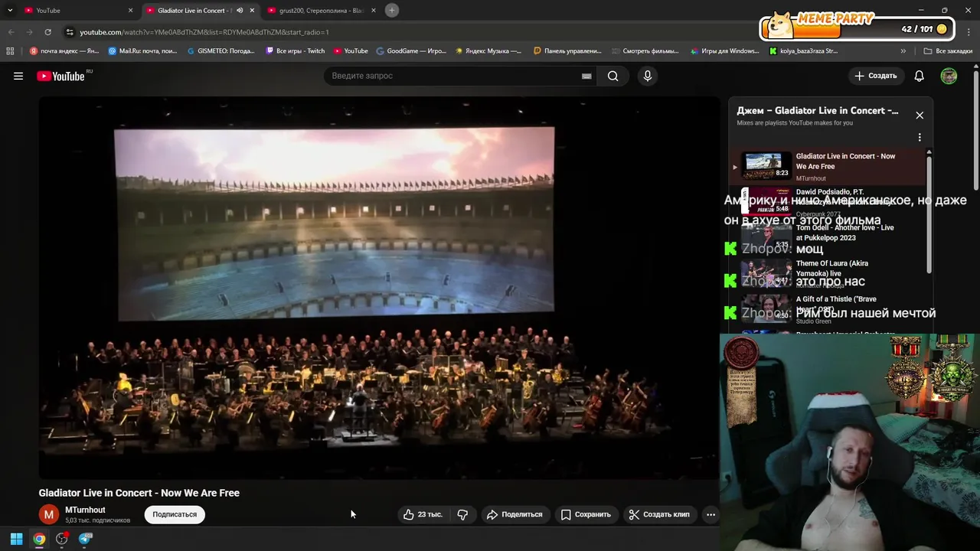Open a new browser tab
The image size is (980, 551).
pos(391,10)
